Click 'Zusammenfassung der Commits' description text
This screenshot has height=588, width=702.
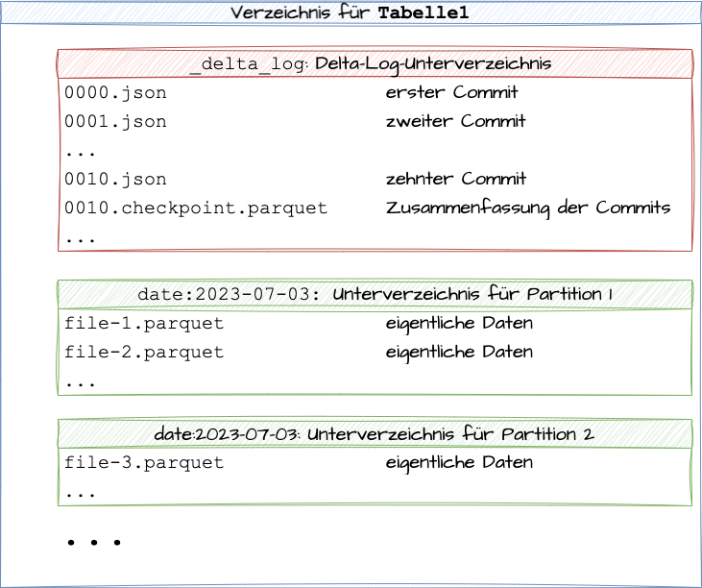[x=527, y=208]
